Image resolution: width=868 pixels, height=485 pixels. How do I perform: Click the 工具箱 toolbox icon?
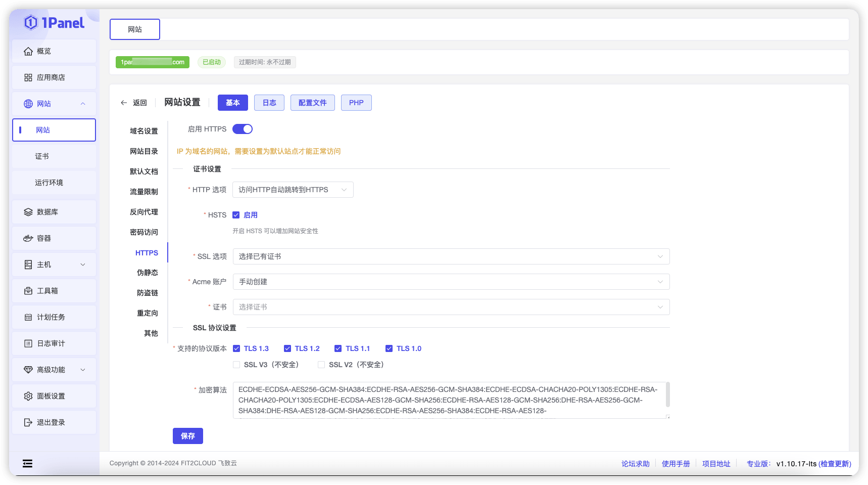pos(29,290)
